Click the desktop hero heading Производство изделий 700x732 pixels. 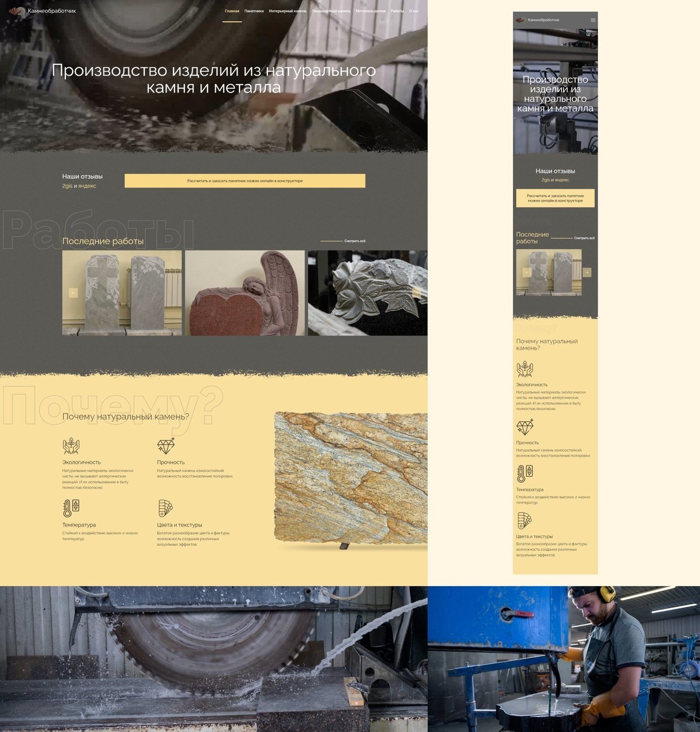[x=214, y=78]
